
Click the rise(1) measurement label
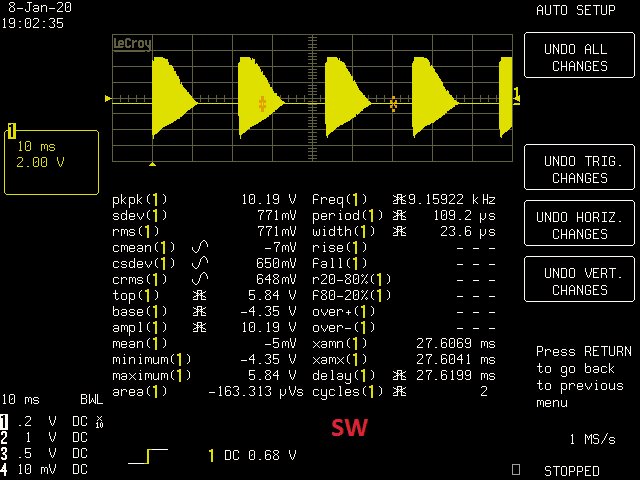(339, 247)
